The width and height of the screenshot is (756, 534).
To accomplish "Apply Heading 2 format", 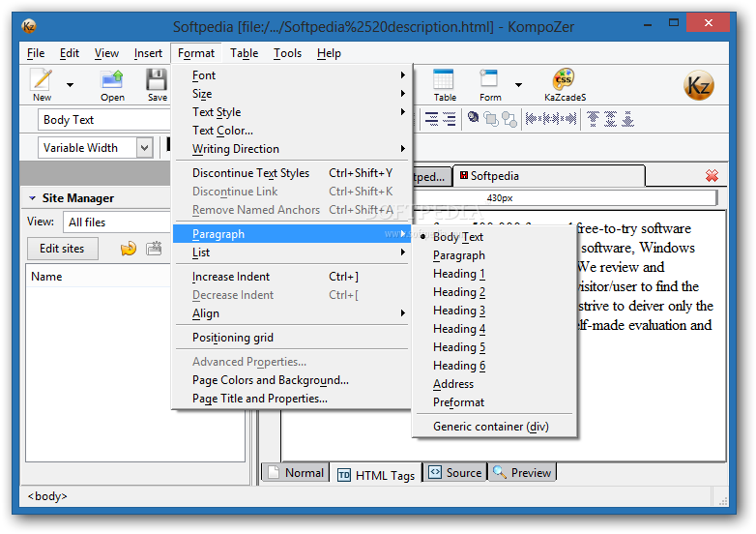I will point(494,292).
